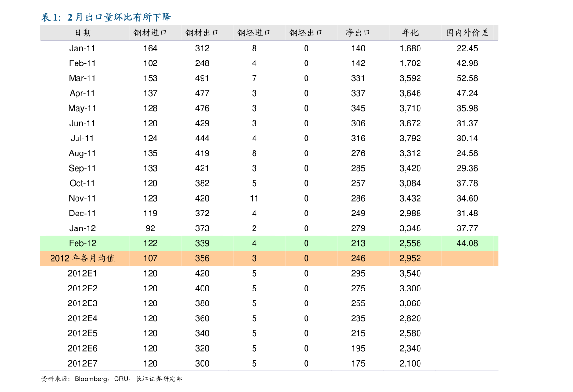Select the 3,540 annualized value
Viewport: 573px width, 392px height.
pos(410,273)
